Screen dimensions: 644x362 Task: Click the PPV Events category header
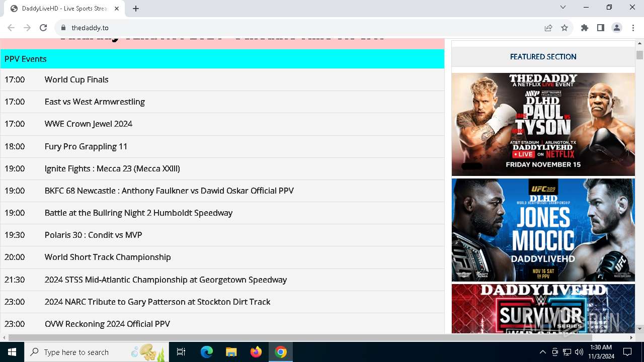222,59
